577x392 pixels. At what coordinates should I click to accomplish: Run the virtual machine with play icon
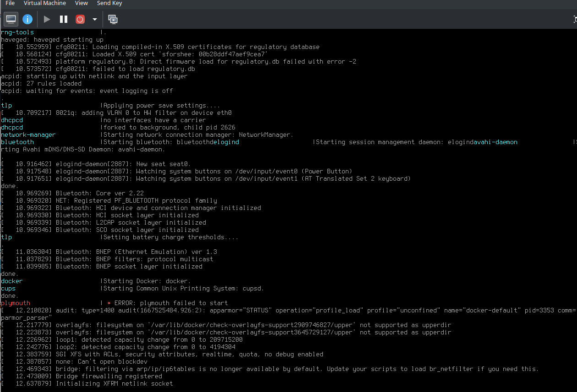pos(47,19)
